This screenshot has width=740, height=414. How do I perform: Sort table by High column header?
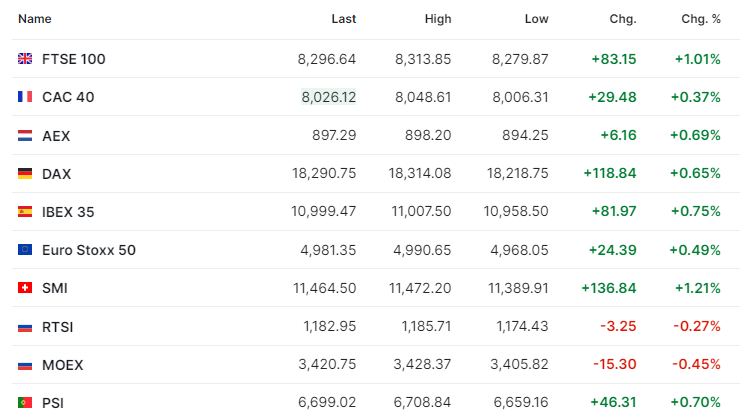point(438,19)
